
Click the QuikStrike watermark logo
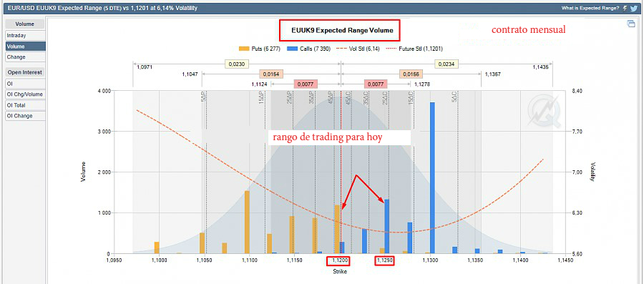click(x=545, y=111)
